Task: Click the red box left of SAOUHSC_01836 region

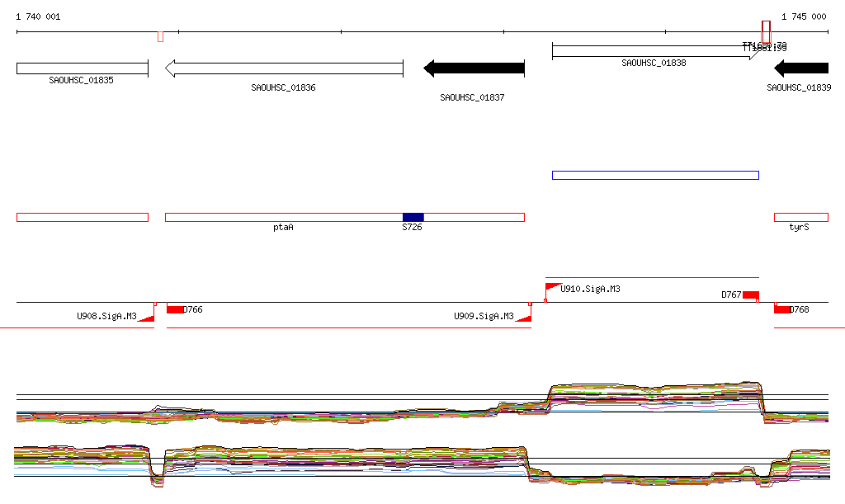Action: [x=83, y=218]
